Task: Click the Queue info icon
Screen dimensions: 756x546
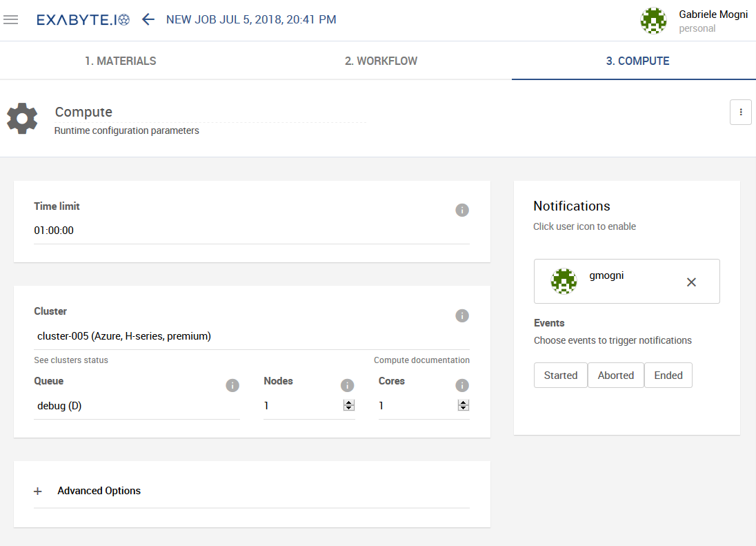Action: 232,385
